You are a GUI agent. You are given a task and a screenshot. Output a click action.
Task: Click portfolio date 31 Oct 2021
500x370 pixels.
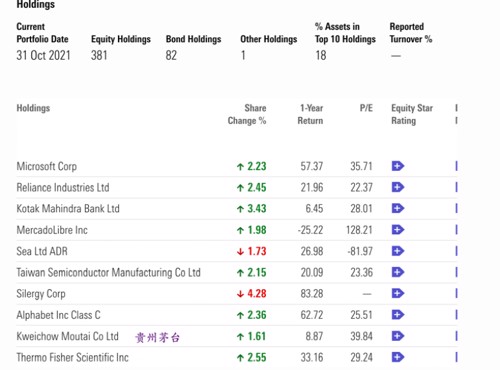pos(43,55)
